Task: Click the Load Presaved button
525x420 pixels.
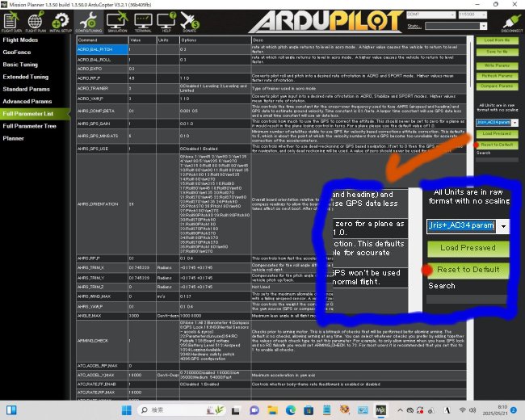Action: (497, 133)
